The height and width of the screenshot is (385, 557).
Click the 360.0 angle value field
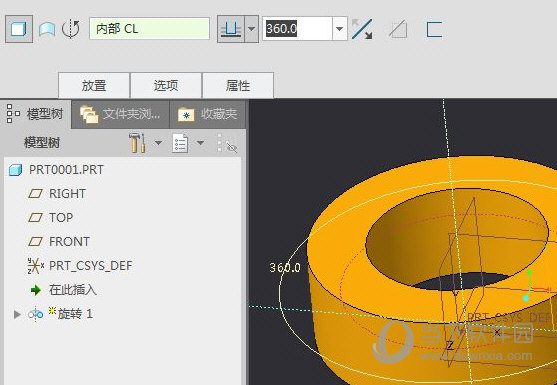pyautogui.click(x=297, y=28)
